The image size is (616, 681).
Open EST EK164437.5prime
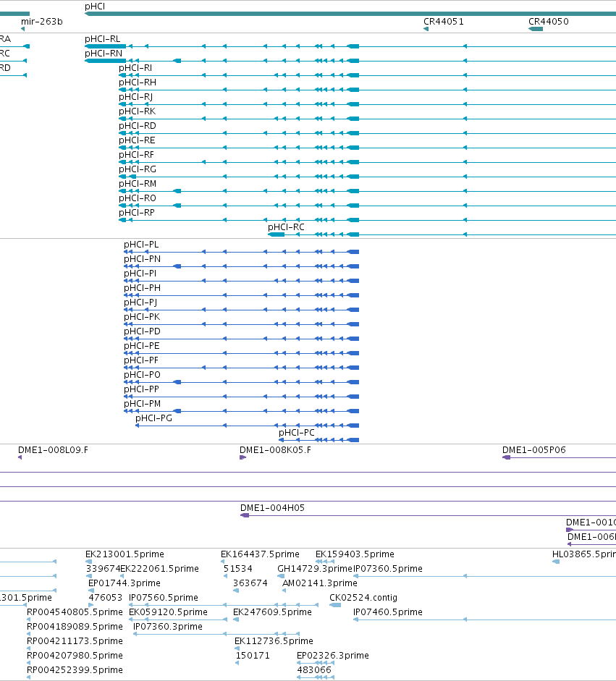pos(260,554)
